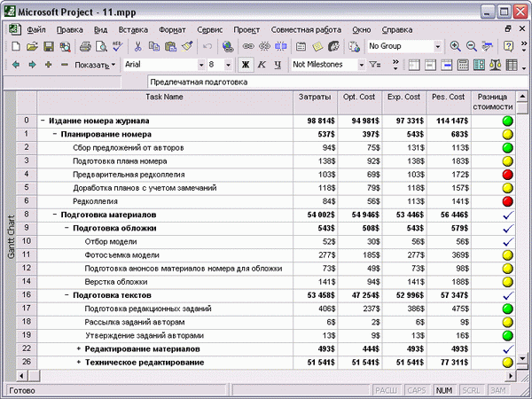The height and width of the screenshot is (399, 532).
Task: Click the Hide Subtasks minus icon
Action: click(x=65, y=65)
